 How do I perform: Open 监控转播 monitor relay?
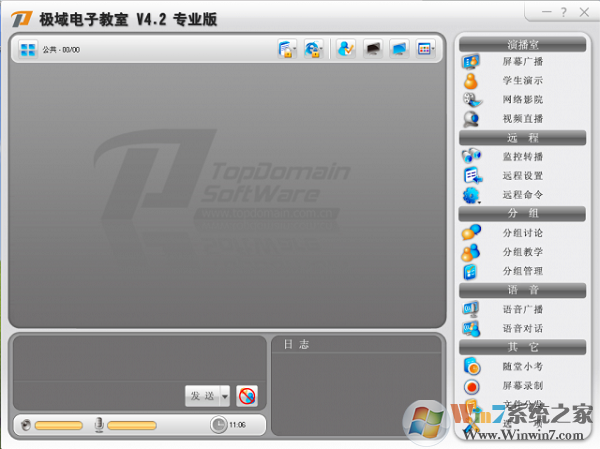point(522,157)
